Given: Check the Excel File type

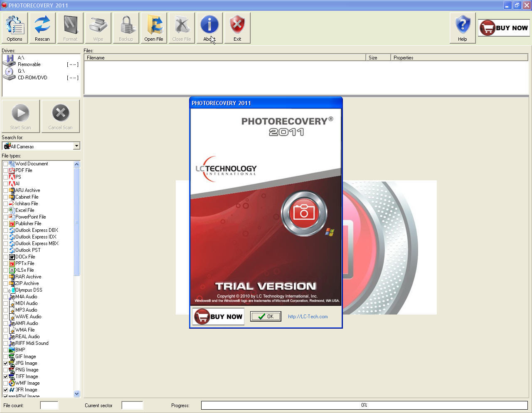Looking at the screenshot, I should 5,210.
